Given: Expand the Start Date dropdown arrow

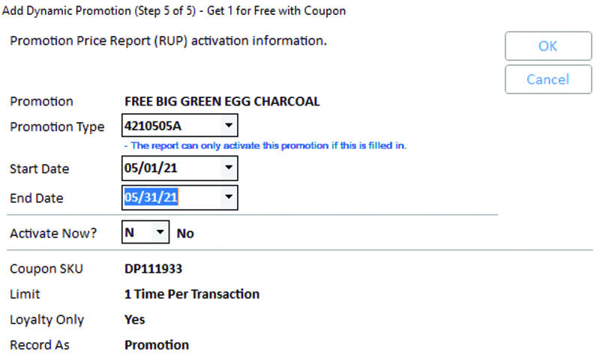Looking at the screenshot, I should pyautogui.click(x=229, y=168).
